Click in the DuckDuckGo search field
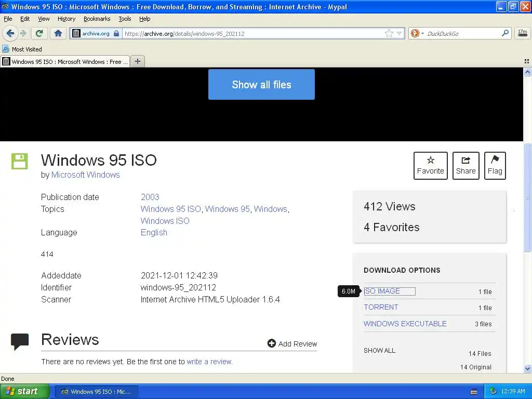The width and height of the screenshot is (532, 399). point(463,33)
